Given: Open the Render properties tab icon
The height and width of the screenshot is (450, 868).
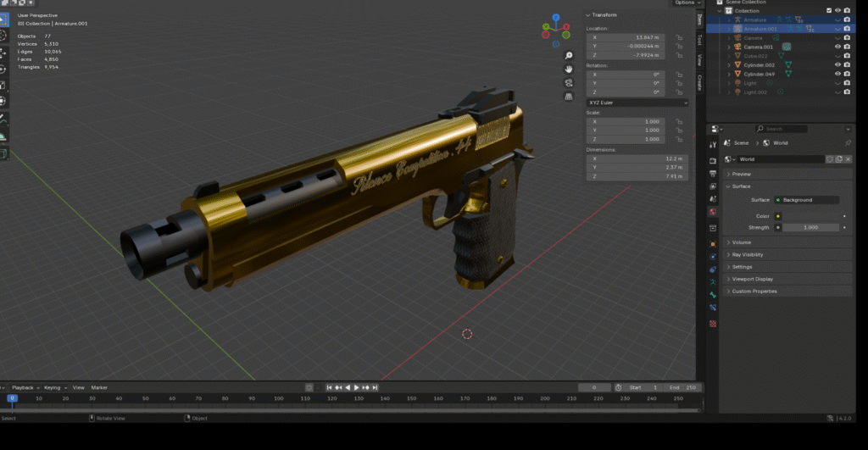Looking at the screenshot, I should 713,161.
